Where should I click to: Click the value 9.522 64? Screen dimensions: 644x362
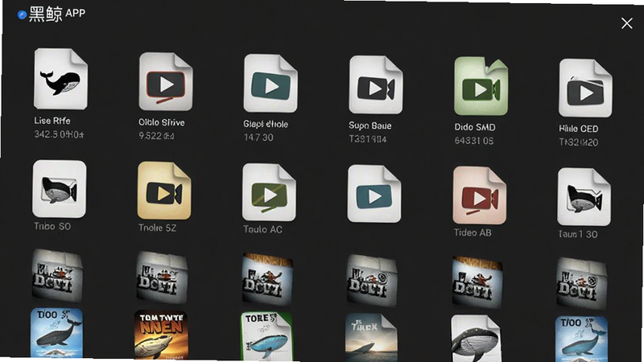[156, 136]
